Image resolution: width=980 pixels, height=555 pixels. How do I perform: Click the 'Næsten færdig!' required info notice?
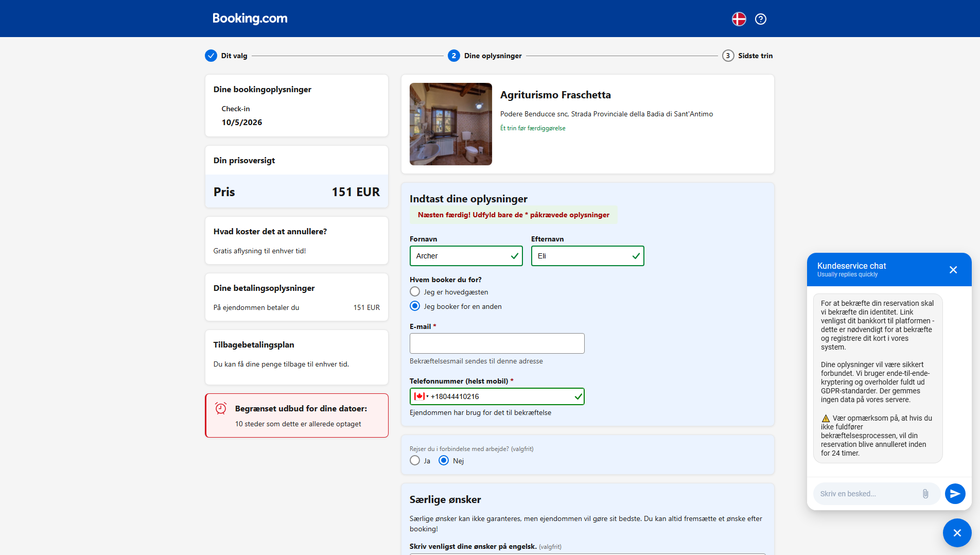point(514,215)
